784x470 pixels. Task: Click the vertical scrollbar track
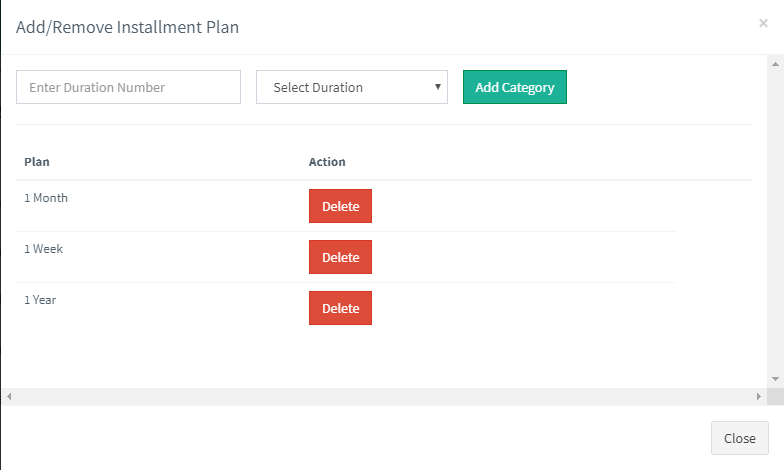776,220
